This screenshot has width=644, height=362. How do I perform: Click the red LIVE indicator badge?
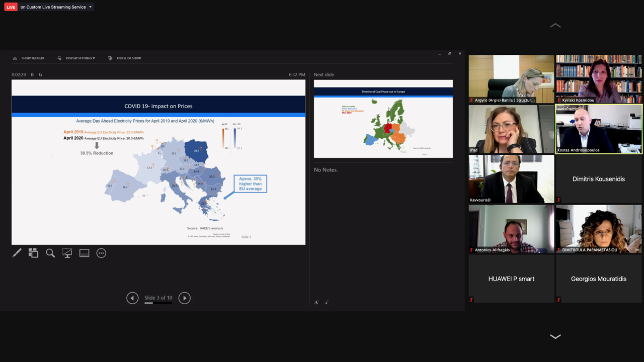pyautogui.click(x=11, y=7)
